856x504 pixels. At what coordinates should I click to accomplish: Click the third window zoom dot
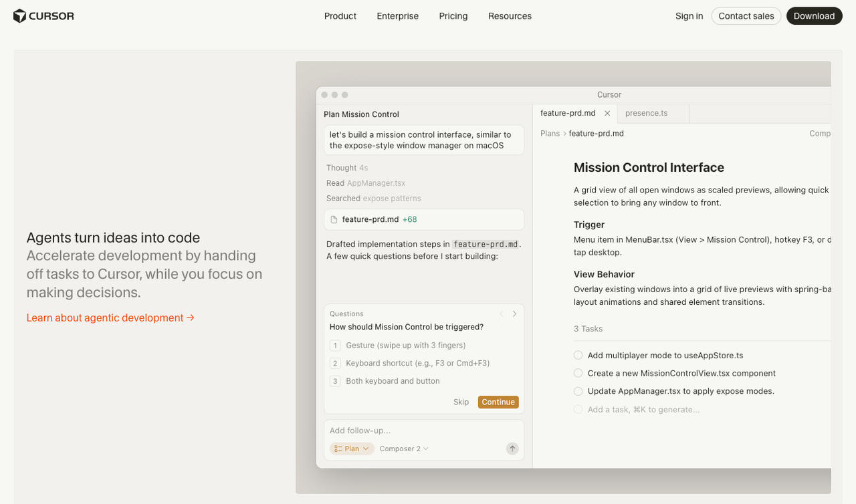click(x=345, y=95)
